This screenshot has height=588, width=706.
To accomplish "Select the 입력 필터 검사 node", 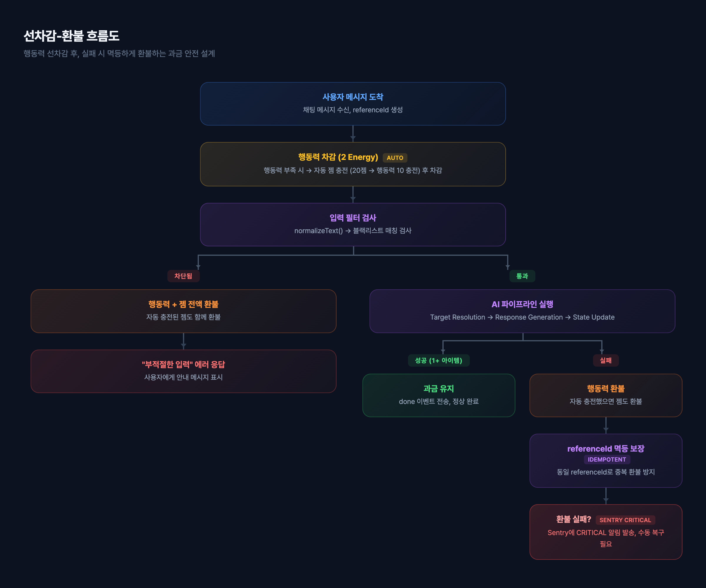I will 353,224.
